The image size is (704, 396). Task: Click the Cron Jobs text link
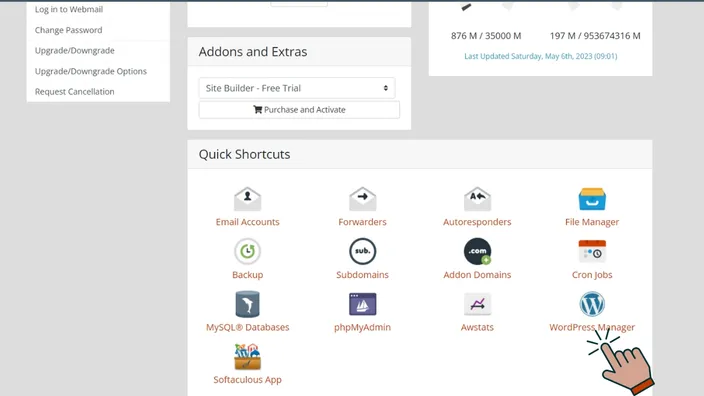592,275
